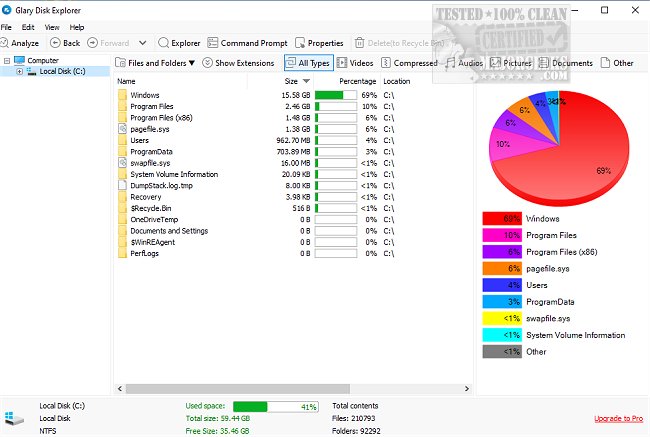Image resolution: width=650 pixels, height=437 pixels.
Task: Sort by the Size column header
Action: pos(291,81)
